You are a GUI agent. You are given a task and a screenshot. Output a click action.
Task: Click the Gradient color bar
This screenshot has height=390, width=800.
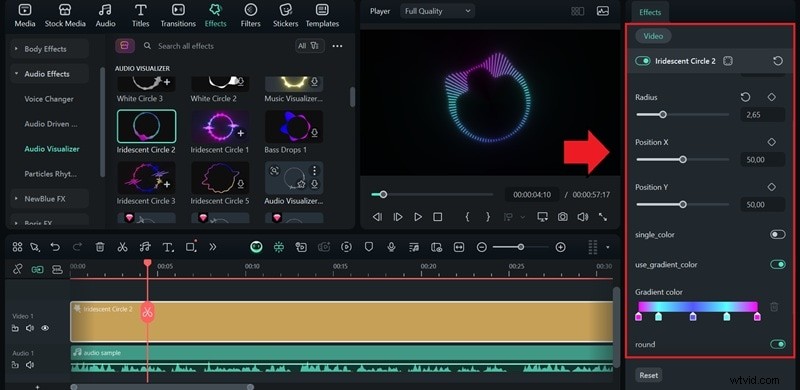(x=697, y=307)
